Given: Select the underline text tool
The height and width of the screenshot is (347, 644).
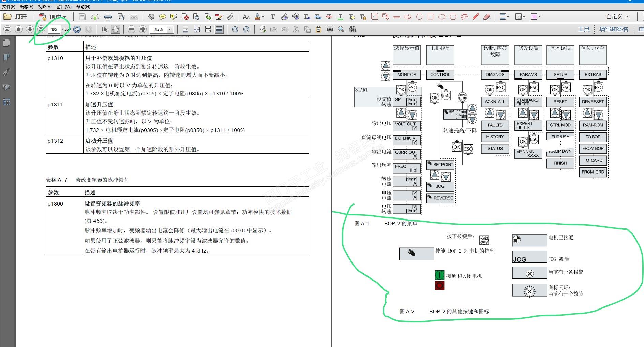Looking at the screenshot, I should 340,17.
